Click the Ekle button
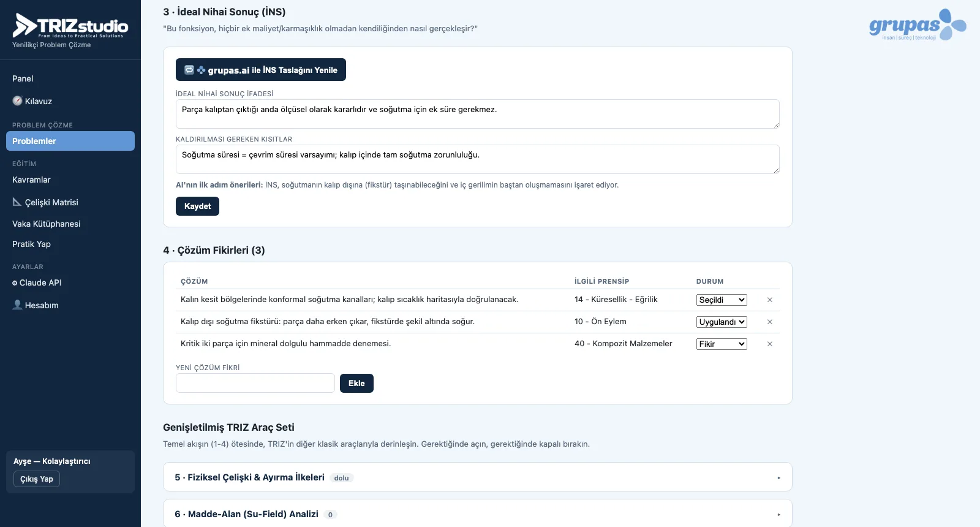Viewport: 980px width, 527px height. pyautogui.click(x=356, y=383)
